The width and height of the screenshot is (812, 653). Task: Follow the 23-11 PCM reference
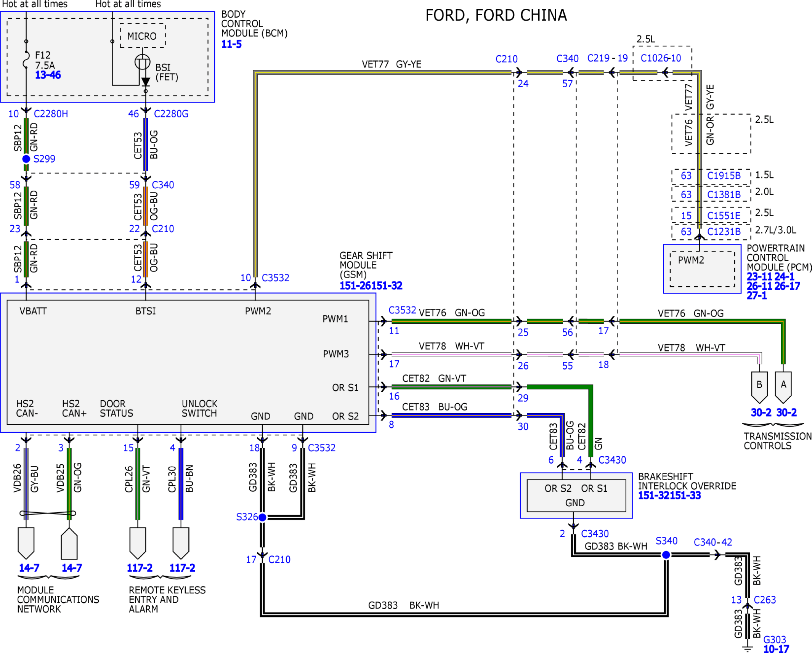[759, 276]
